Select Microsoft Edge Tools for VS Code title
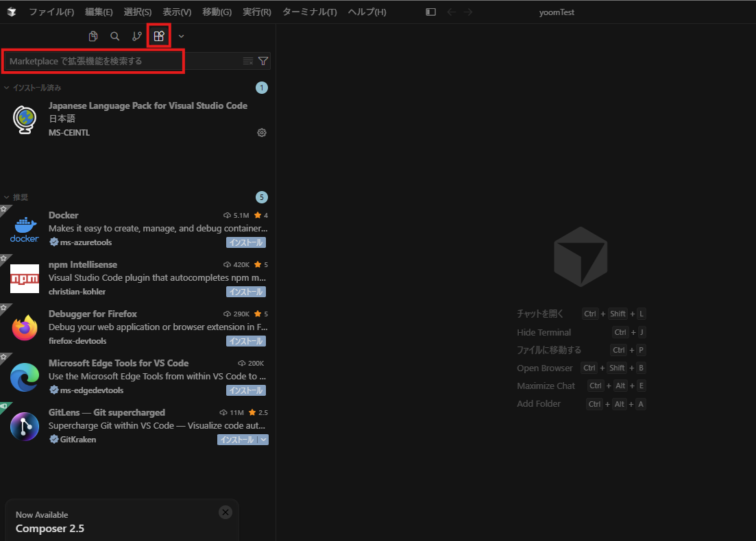 click(x=119, y=363)
